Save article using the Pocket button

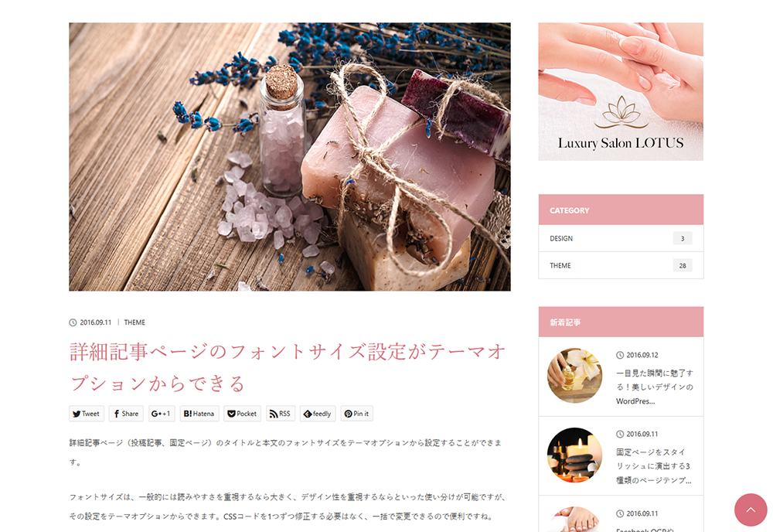(x=242, y=414)
